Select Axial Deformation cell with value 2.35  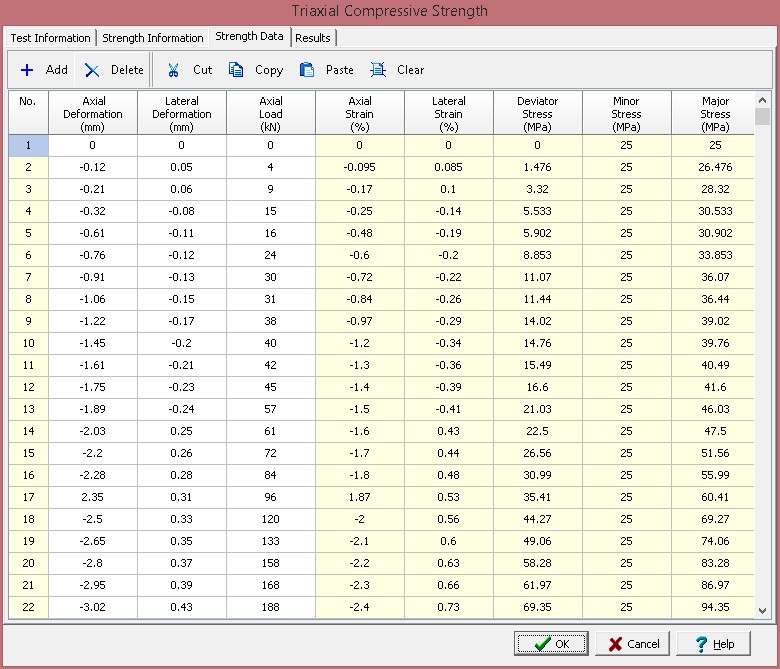click(93, 497)
